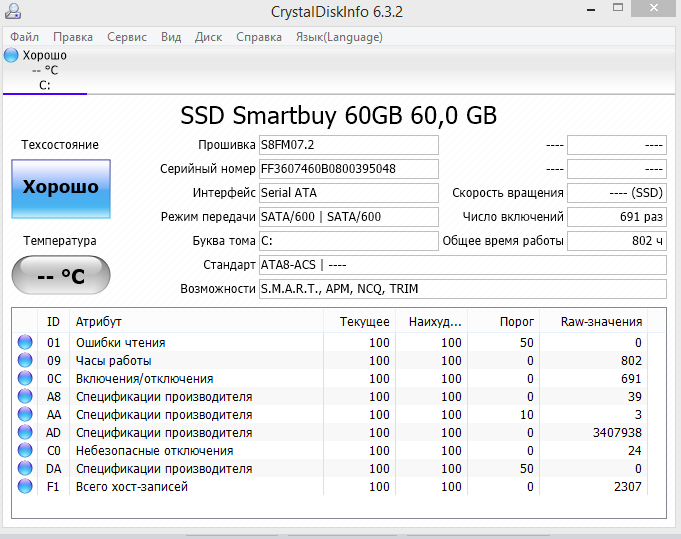Click status icon for Ошибки чтения row

coord(25,343)
